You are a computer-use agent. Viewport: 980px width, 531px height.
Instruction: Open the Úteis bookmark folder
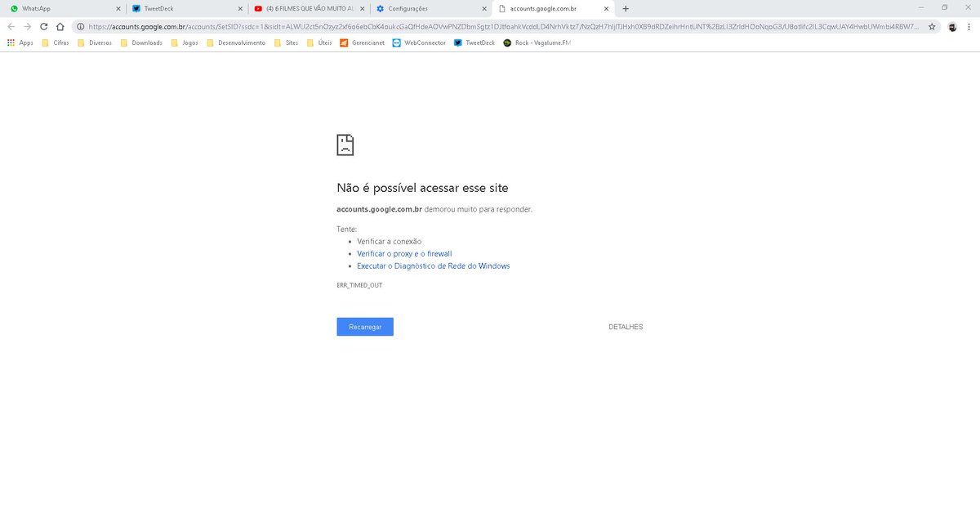(320, 42)
